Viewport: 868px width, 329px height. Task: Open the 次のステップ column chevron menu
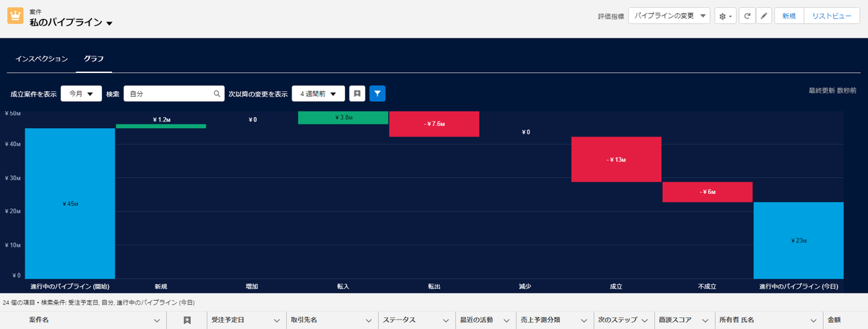tap(644, 320)
